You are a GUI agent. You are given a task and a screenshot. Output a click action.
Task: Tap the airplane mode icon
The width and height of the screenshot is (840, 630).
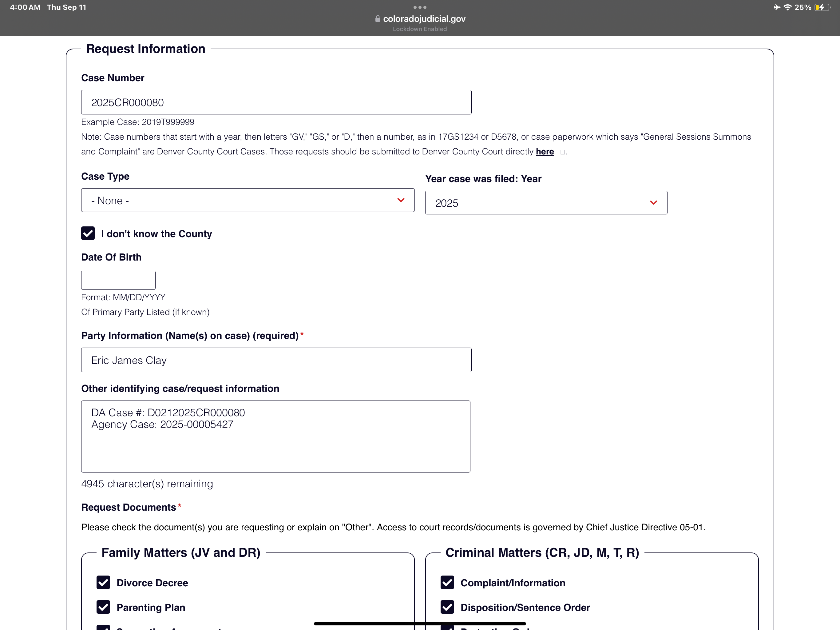pos(777,7)
